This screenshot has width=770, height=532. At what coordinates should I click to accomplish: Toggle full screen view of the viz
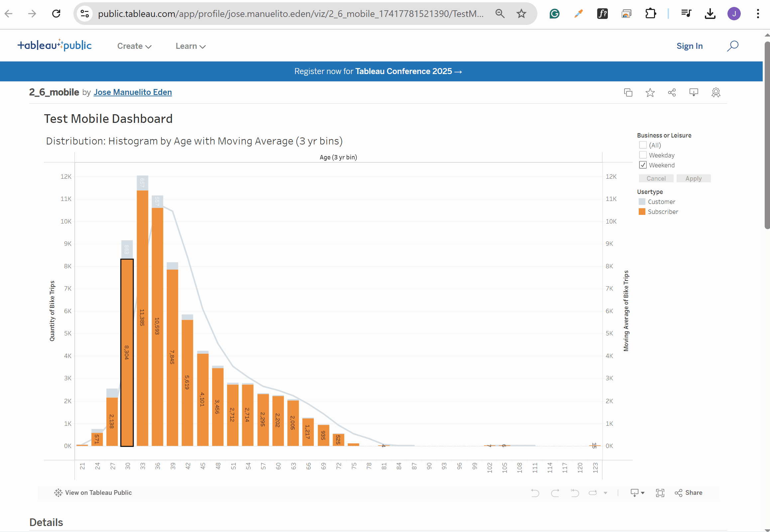click(660, 493)
